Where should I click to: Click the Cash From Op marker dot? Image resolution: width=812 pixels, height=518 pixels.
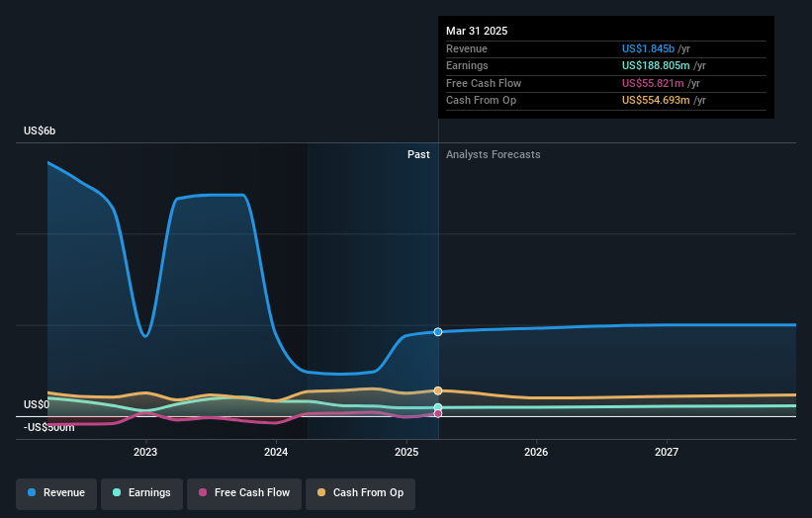[438, 390]
